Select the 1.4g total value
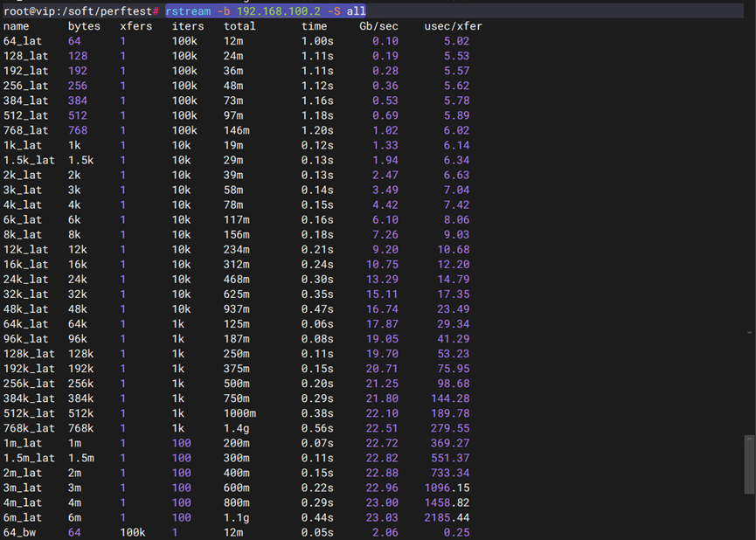 pyautogui.click(x=237, y=428)
